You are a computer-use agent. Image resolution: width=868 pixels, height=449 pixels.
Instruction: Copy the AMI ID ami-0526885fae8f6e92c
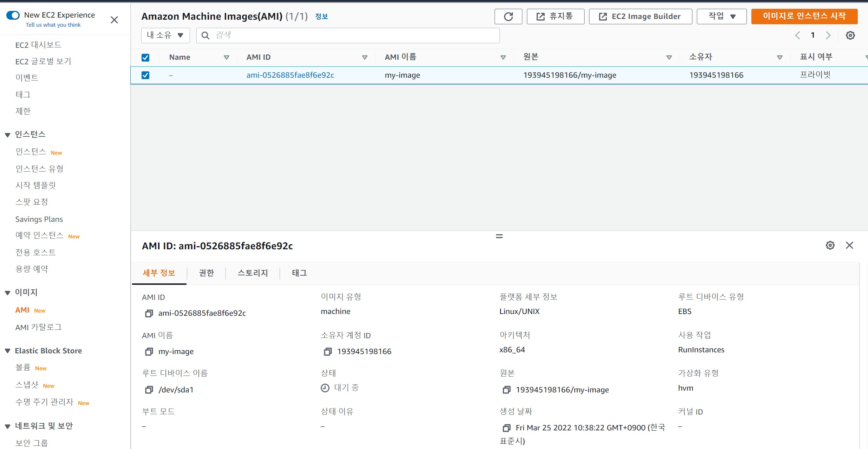point(149,313)
